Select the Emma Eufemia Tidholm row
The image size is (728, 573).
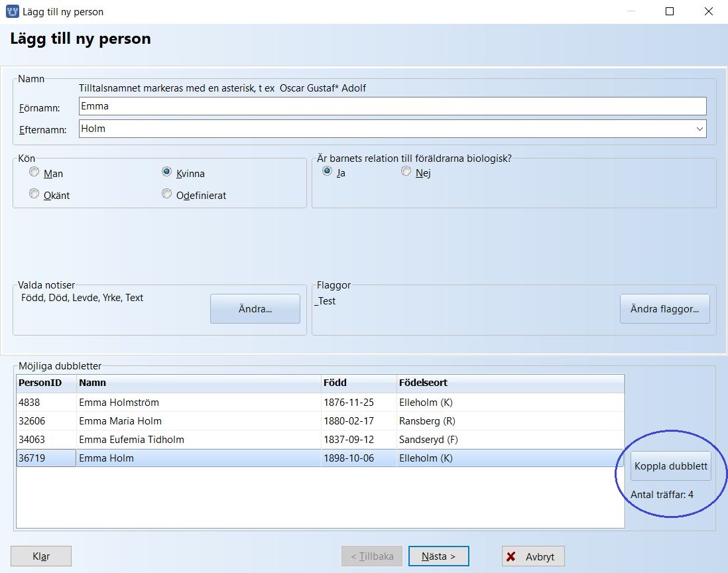[320, 440]
